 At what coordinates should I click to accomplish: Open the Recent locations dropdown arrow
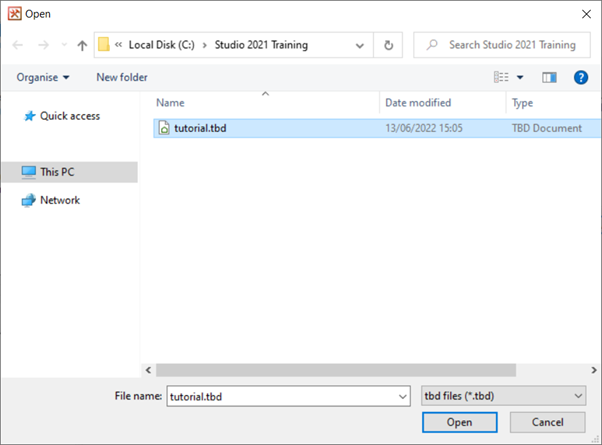pos(63,45)
